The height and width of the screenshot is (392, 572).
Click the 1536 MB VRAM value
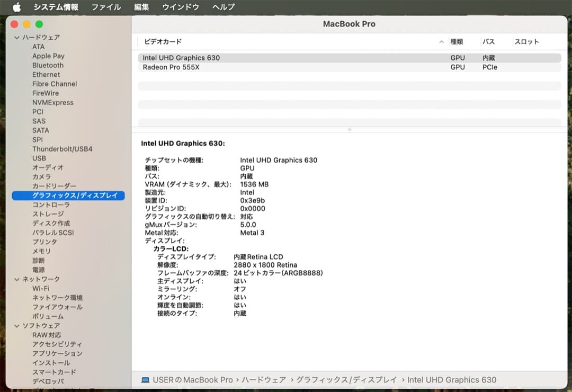pyautogui.click(x=254, y=184)
